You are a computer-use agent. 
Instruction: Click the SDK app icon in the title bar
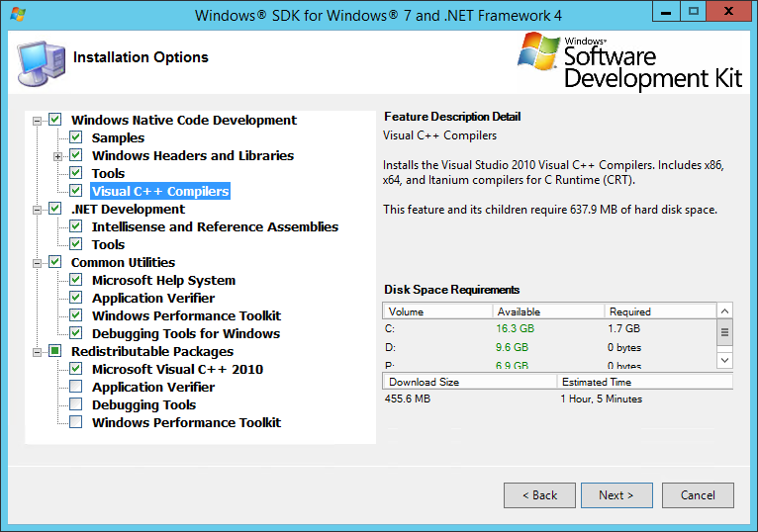(x=18, y=15)
